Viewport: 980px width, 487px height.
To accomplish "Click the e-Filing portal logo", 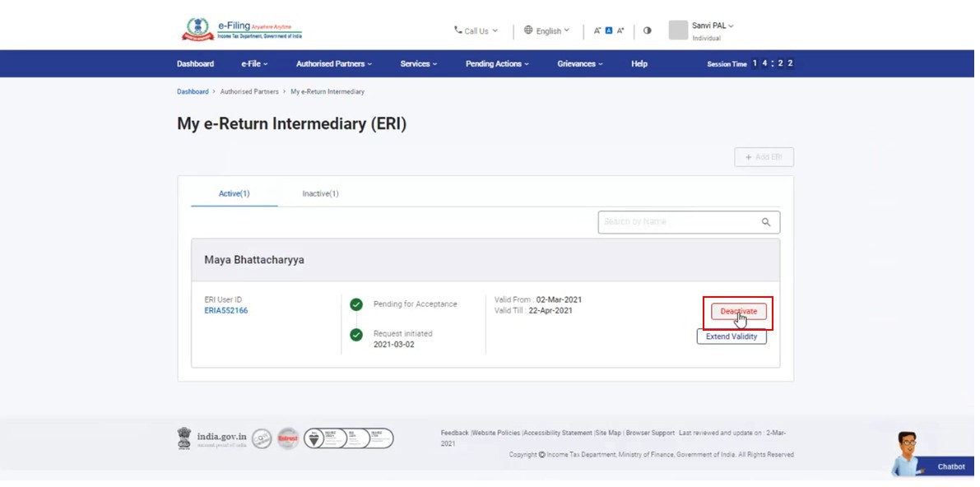I will click(x=241, y=30).
